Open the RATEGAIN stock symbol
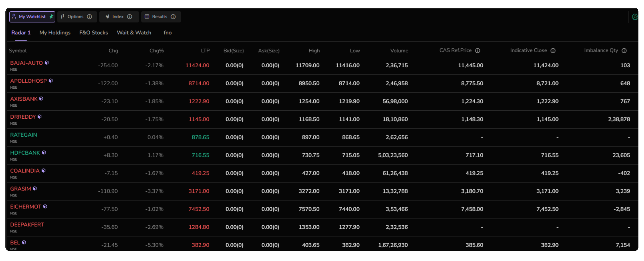 click(23, 135)
